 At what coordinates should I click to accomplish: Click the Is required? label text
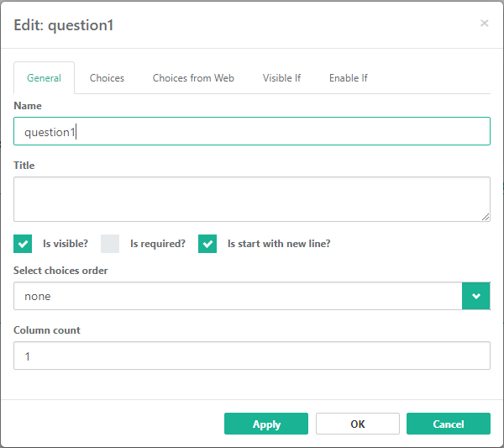[158, 244]
